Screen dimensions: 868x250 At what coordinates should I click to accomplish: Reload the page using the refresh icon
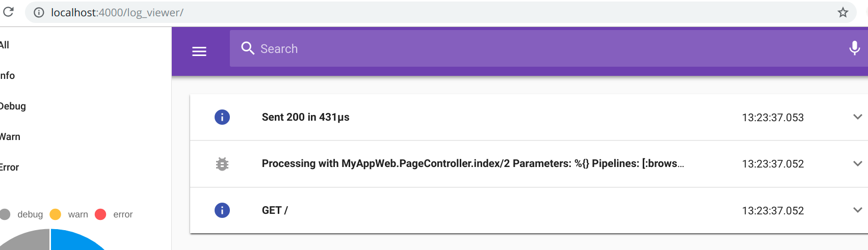[x=8, y=12]
